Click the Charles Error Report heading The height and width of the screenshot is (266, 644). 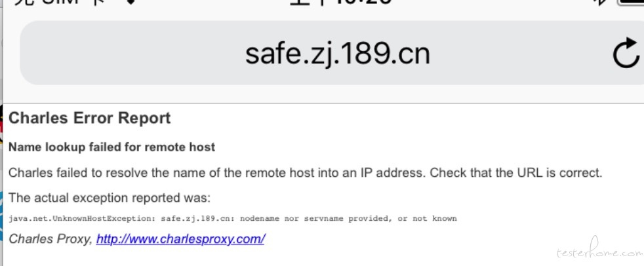pos(90,118)
